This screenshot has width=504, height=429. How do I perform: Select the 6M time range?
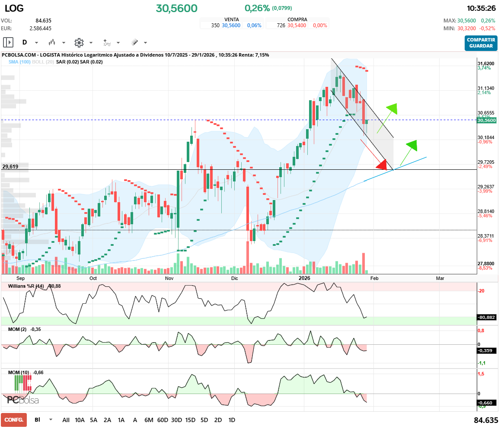tap(149, 420)
